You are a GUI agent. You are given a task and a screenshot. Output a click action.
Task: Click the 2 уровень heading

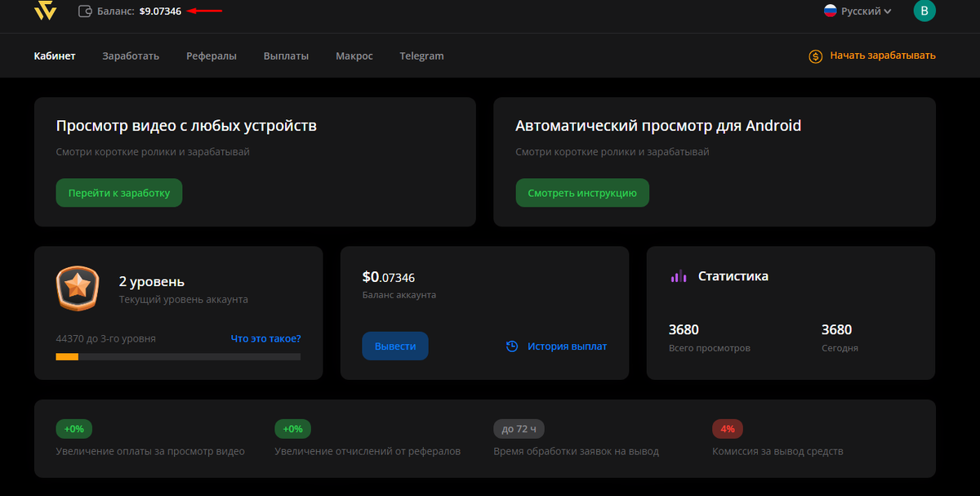[152, 282]
